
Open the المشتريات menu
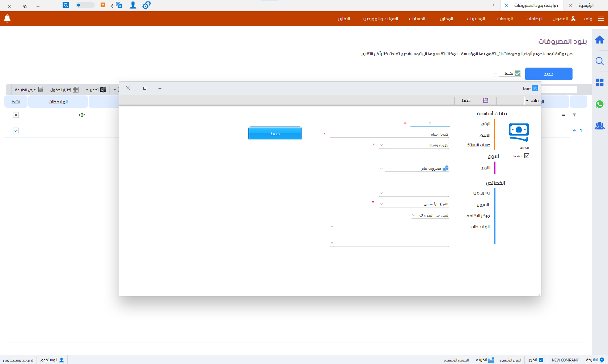[476, 19]
